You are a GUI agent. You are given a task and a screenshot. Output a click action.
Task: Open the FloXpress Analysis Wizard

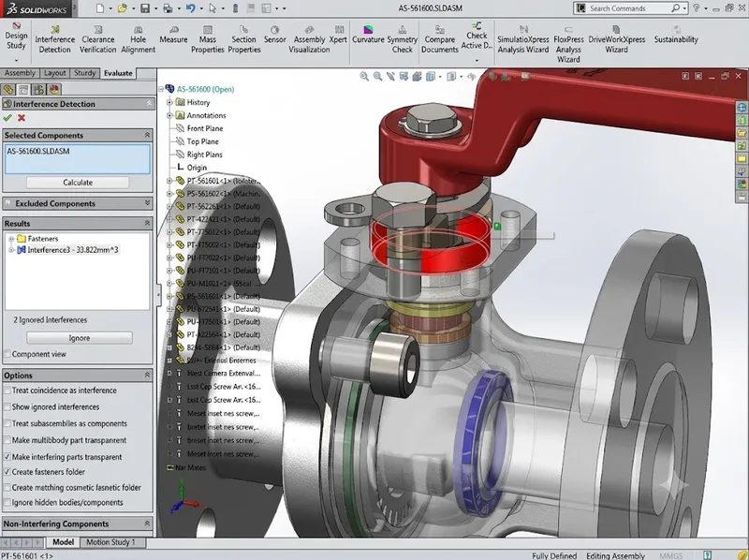click(568, 44)
